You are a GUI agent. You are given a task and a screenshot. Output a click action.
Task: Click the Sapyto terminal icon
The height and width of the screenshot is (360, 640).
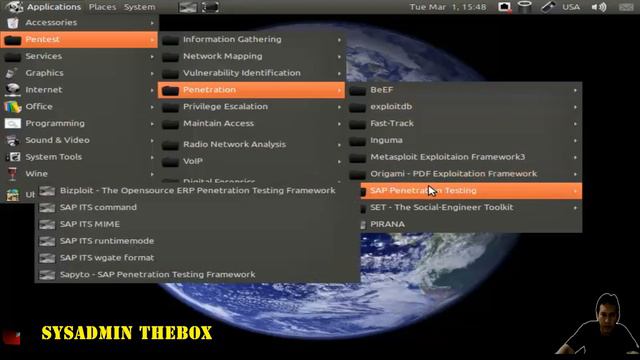point(47,275)
